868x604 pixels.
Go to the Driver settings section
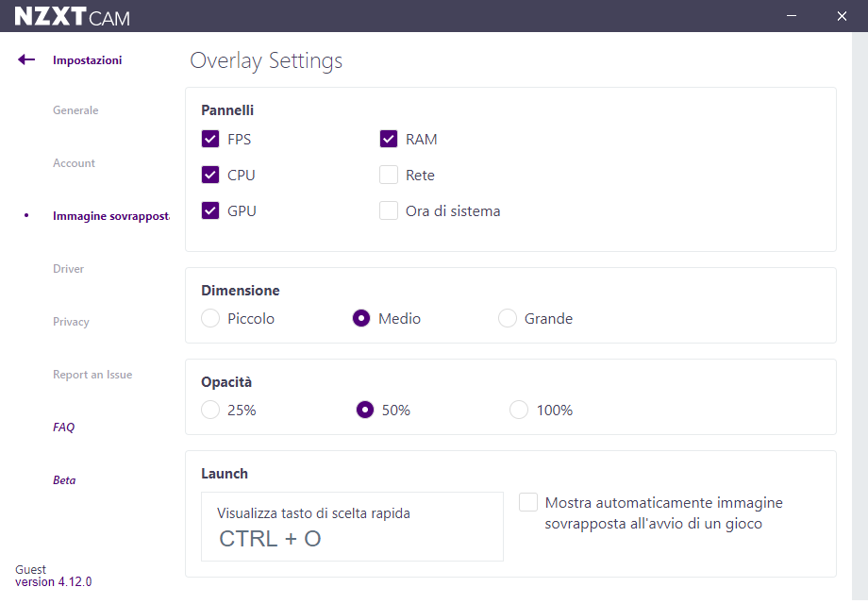coord(69,269)
